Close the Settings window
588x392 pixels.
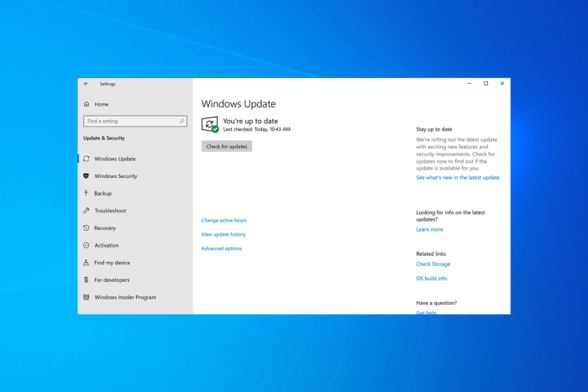tap(502, 84)
